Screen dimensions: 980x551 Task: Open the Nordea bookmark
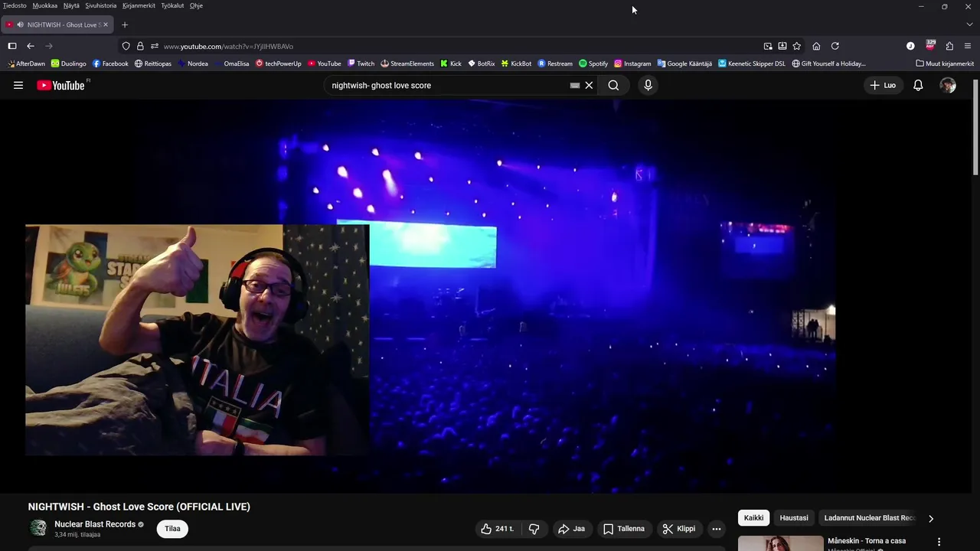coord(193,64)
